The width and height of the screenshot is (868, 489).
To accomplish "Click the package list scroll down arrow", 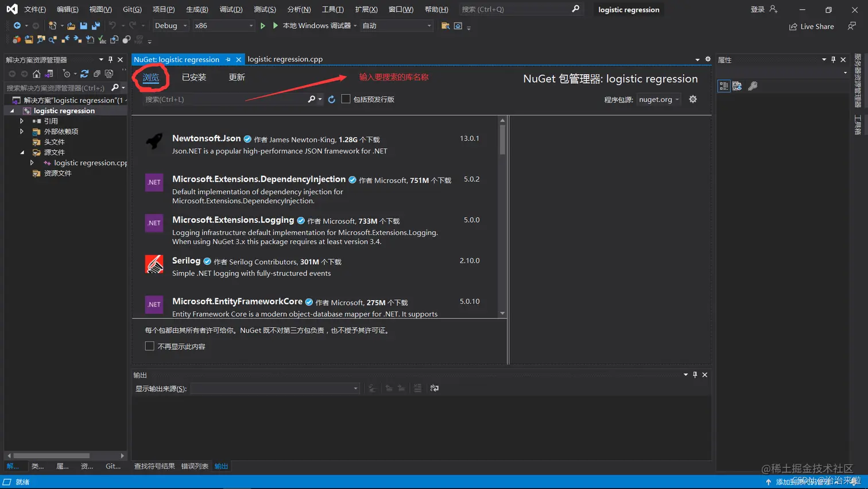I will pos(502,314).
